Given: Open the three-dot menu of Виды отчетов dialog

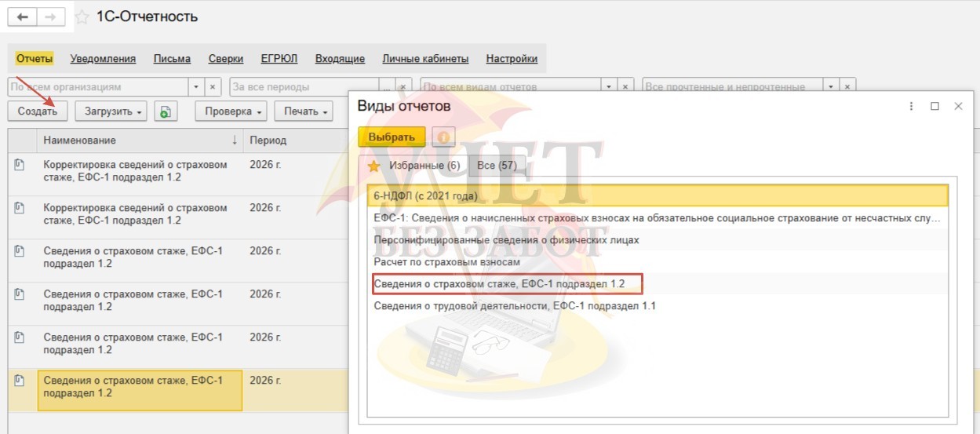Looking at the screenshot, I should [911, 106].
